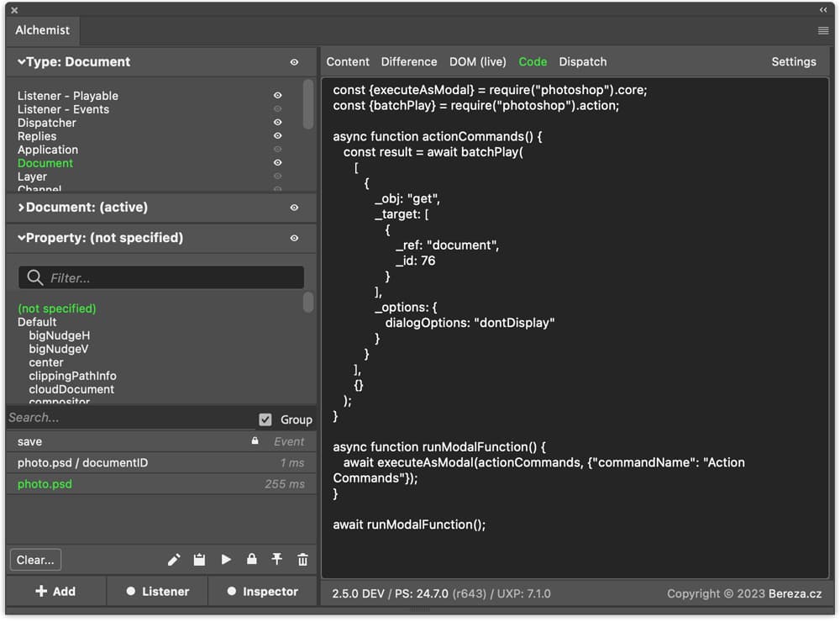Click the pencil rename icon
The height and width of the screenshot is (622, 840).
174,560
